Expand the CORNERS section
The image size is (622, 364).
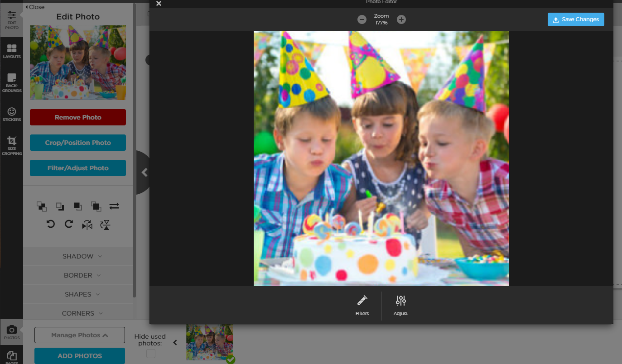(x=78, y=313)
